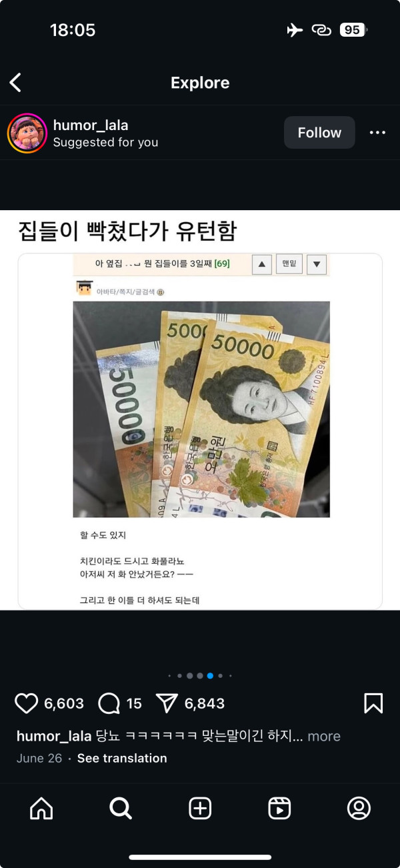Tap the banknote image in the post
This screenshot has height=868, width=400.
(201, 409)
